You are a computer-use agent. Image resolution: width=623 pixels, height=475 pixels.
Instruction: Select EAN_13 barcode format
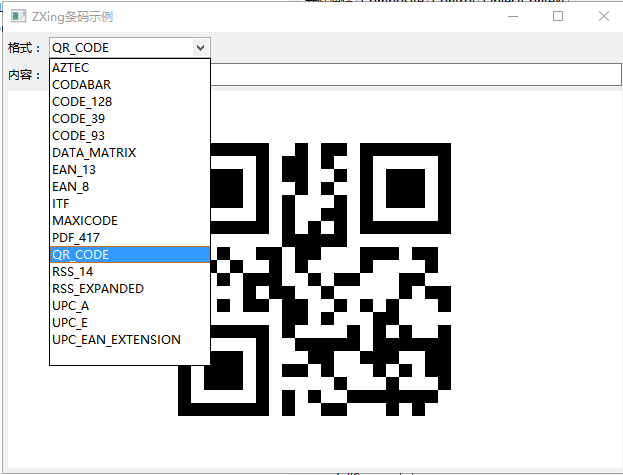(130, 170)
